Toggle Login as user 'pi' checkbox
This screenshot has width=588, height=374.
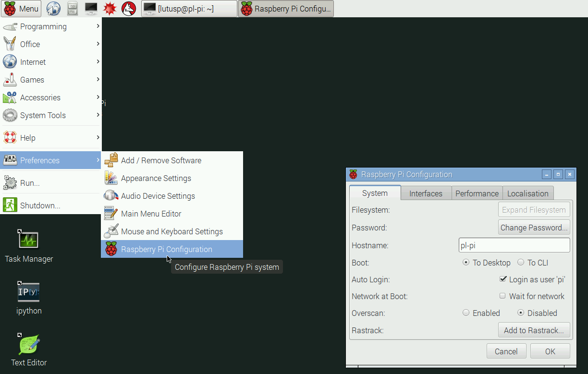[532, 279]
